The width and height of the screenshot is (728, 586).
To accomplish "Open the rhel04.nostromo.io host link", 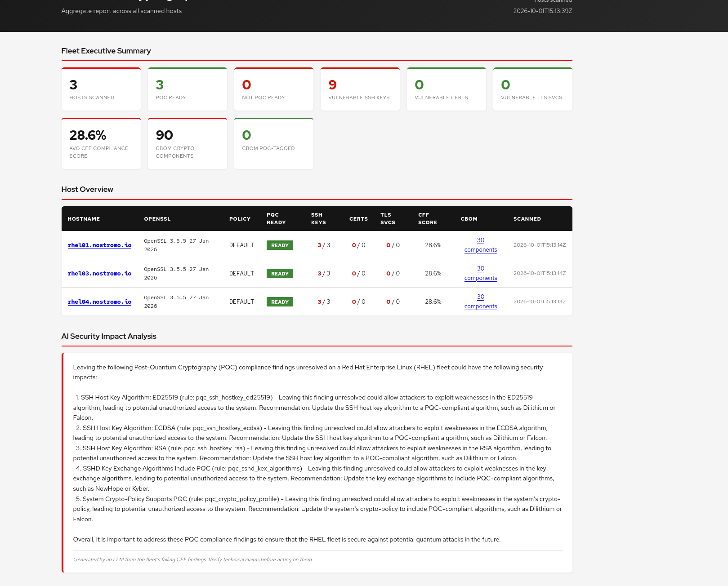I will tap(99, 302).
